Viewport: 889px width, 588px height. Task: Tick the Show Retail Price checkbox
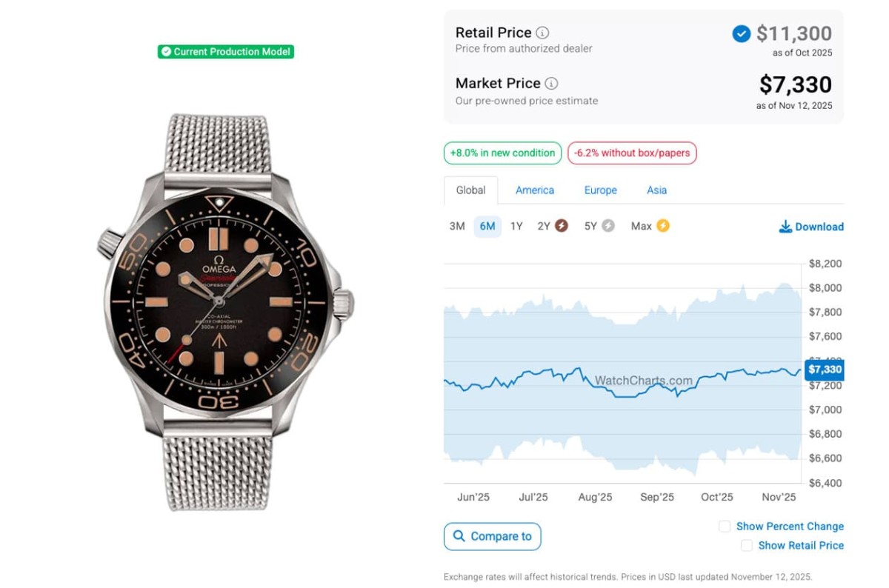747,546
